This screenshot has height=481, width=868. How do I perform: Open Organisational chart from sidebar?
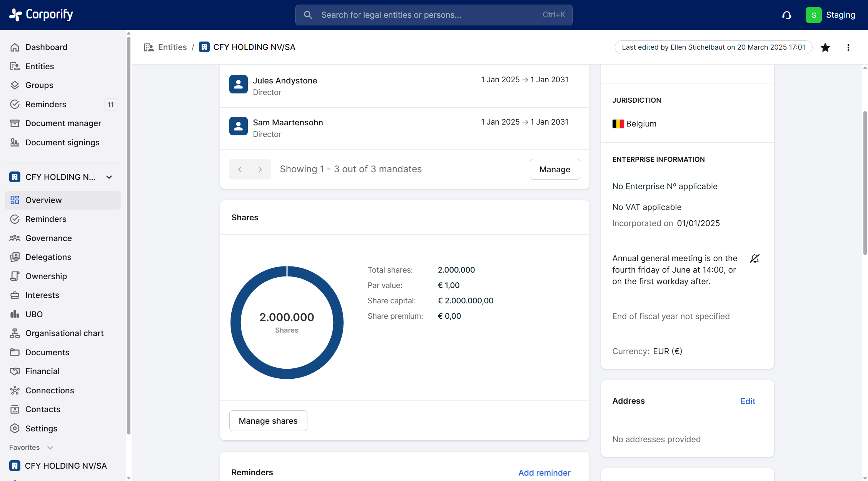click(64, 333)
